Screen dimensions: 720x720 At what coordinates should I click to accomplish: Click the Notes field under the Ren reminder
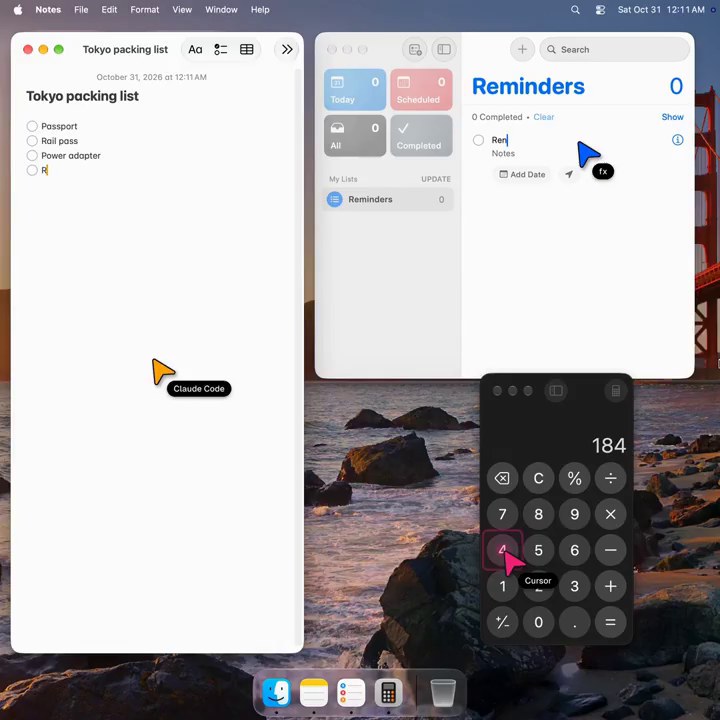click(x=503, y=153)
